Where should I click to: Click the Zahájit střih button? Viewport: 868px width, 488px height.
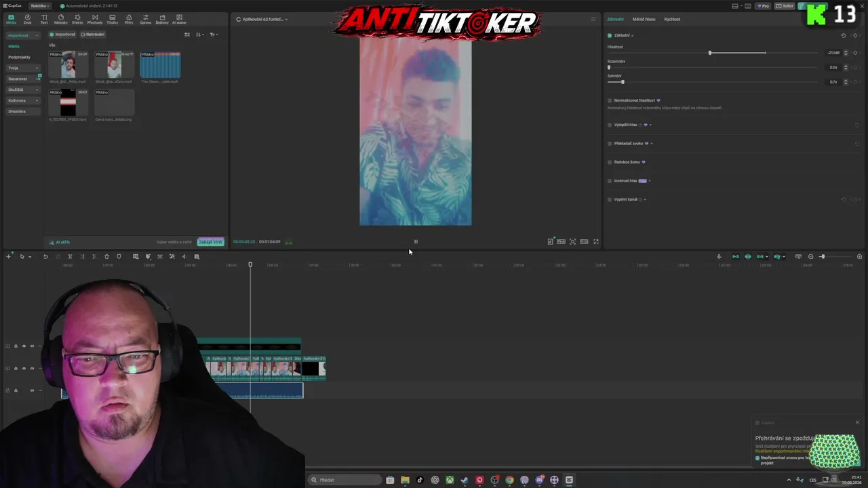[210, 242]
